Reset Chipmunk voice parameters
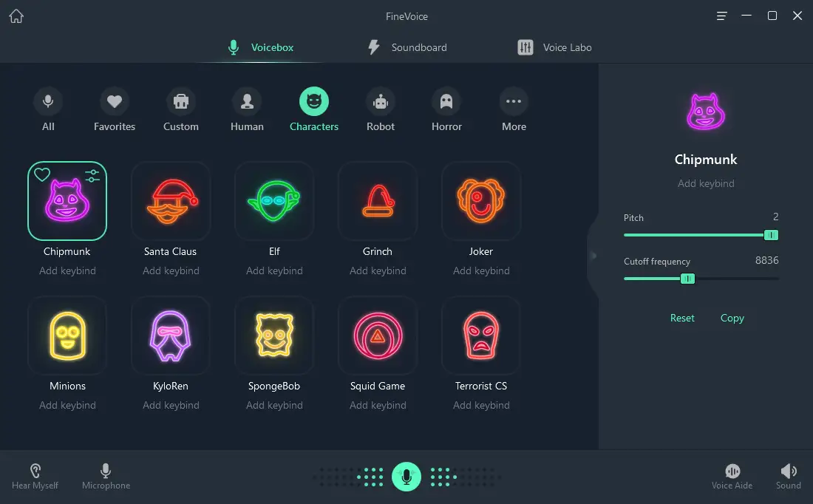This screenshot has width=813, height=504. tap(682, 318)
